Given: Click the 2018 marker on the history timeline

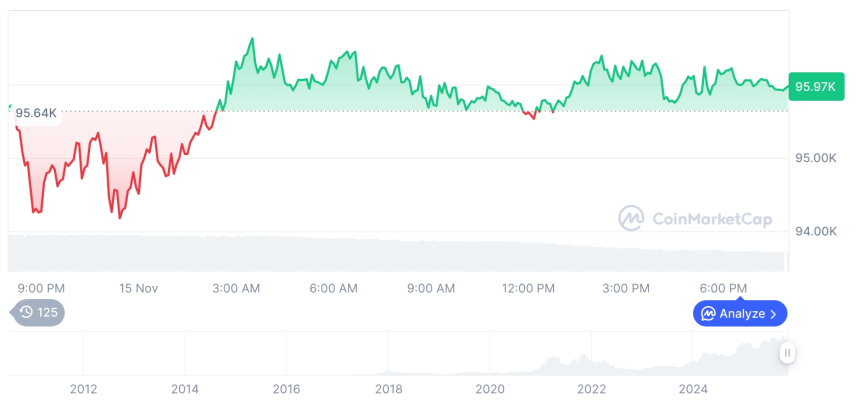Looking at the screenshot, I should [x=388, y=388].
